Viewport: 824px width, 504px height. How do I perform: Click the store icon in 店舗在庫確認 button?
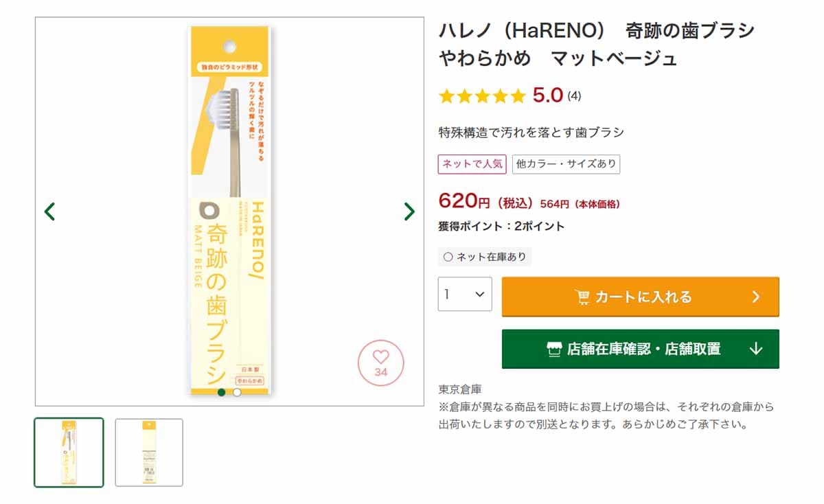click(x=554, y=349)
